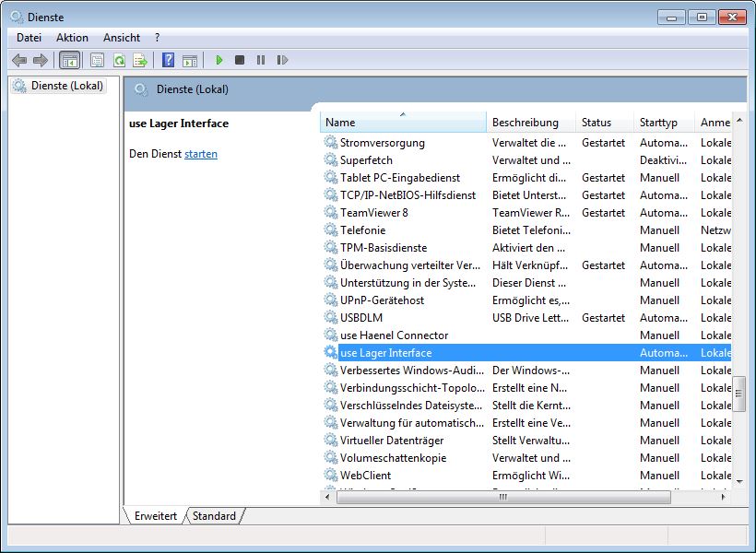Viewport: 756px width, 553px height.
Task: Sort by the Starttyp column header
Action: [664, 123]
